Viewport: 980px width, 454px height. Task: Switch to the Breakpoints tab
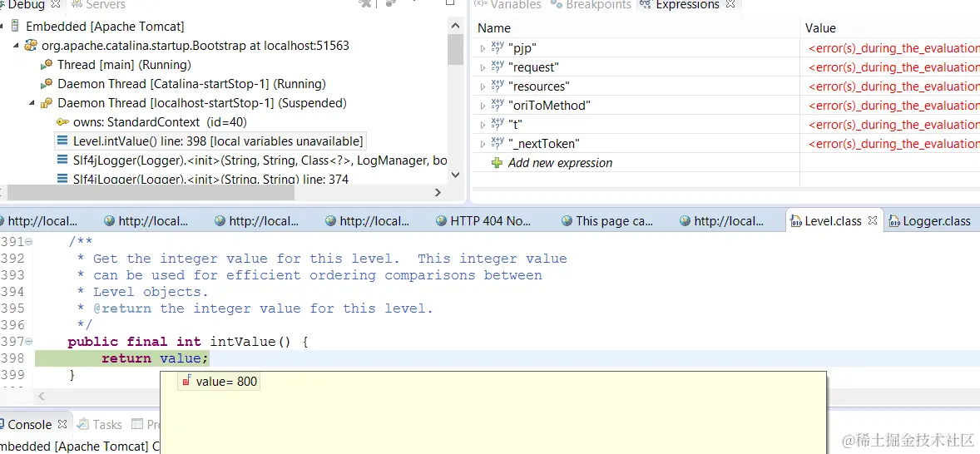click(x=591, y=4)
